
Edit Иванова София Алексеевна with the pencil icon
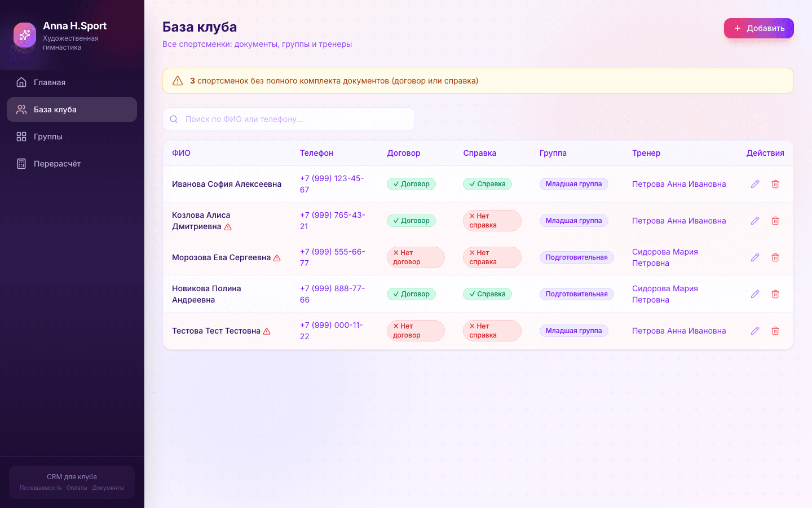[x=755, y=184]
